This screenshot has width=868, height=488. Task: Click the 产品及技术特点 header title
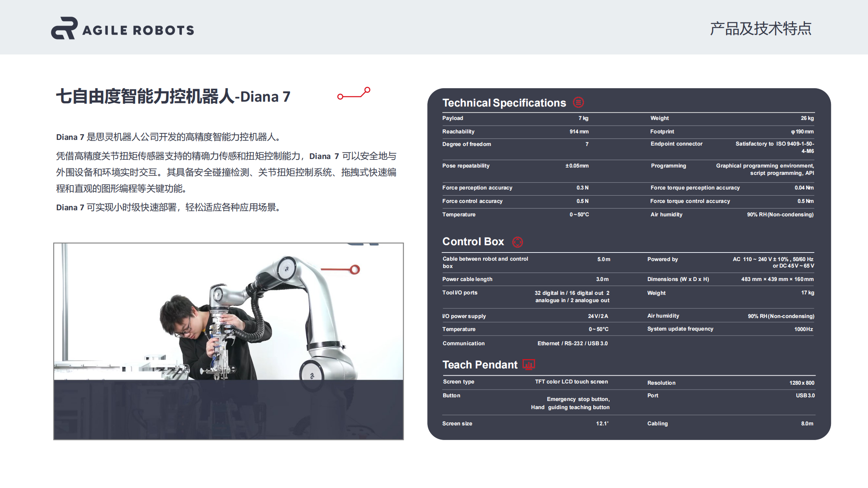click(x=760, y=29)
